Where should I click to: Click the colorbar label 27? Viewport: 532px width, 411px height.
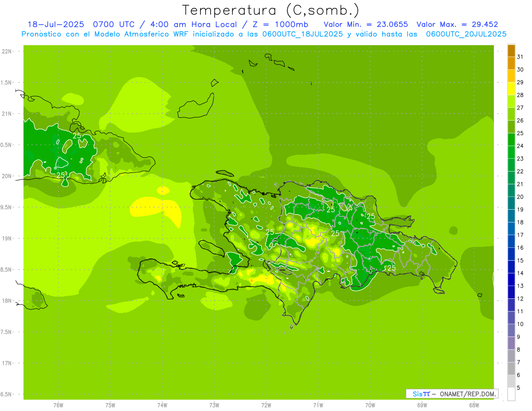(520, 108)
